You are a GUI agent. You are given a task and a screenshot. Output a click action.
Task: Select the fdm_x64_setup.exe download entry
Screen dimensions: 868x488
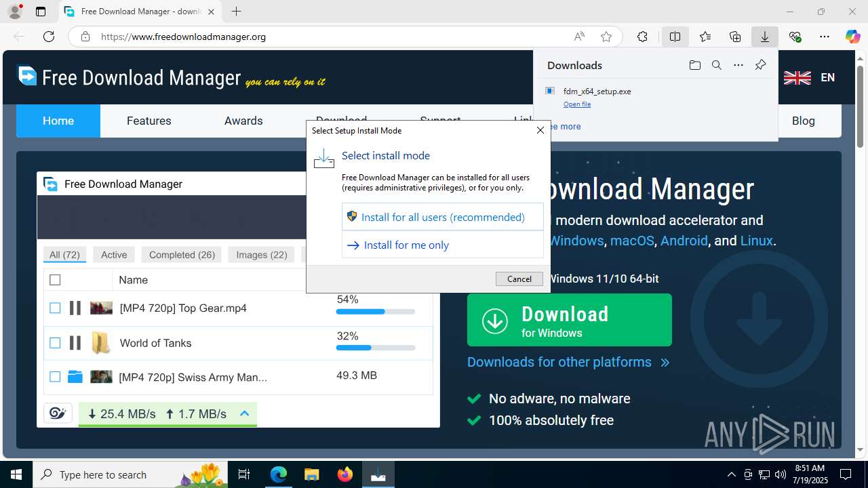tap(655, 97)
